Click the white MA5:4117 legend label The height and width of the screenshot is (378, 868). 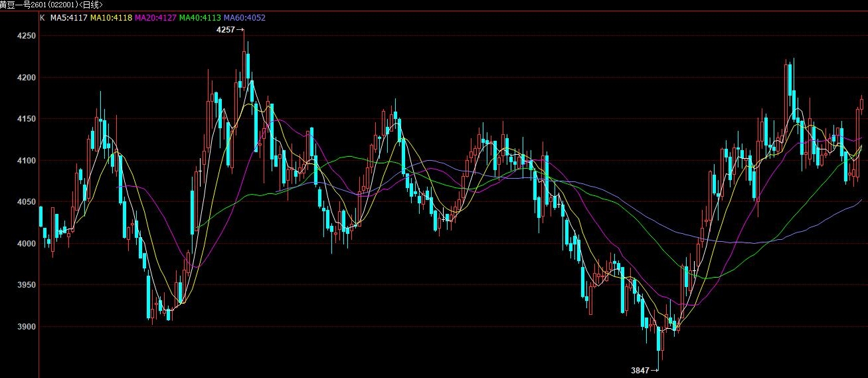(x=68, y=17)
